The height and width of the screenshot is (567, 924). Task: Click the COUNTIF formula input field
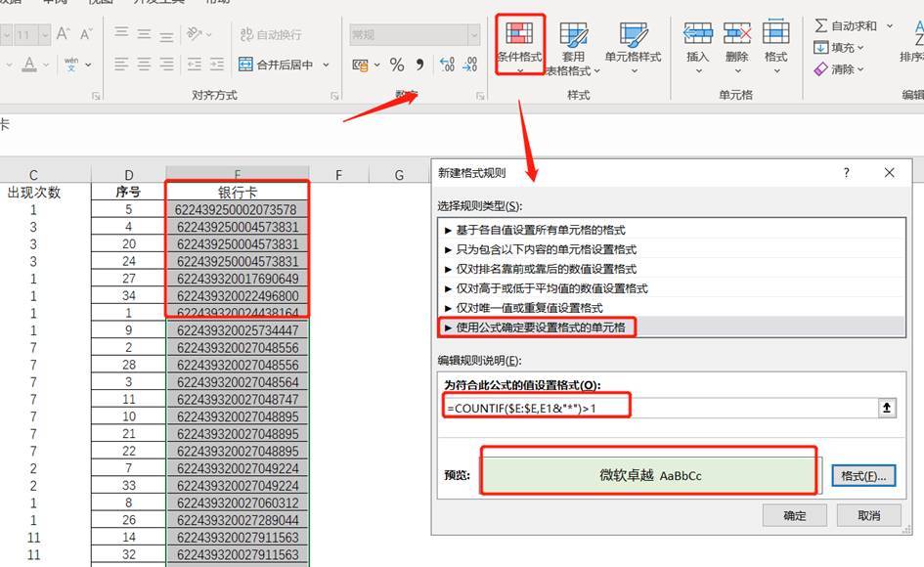tap(659, 408)
